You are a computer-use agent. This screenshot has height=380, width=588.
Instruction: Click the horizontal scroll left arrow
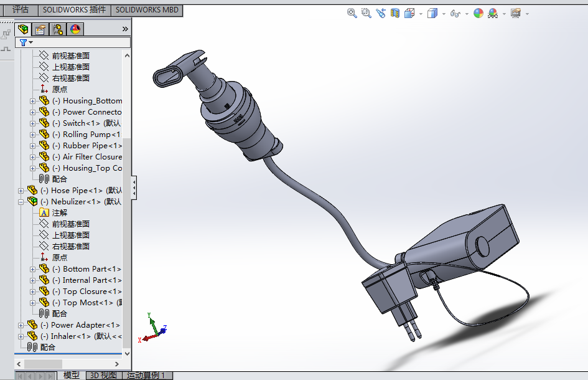(19, 364)
